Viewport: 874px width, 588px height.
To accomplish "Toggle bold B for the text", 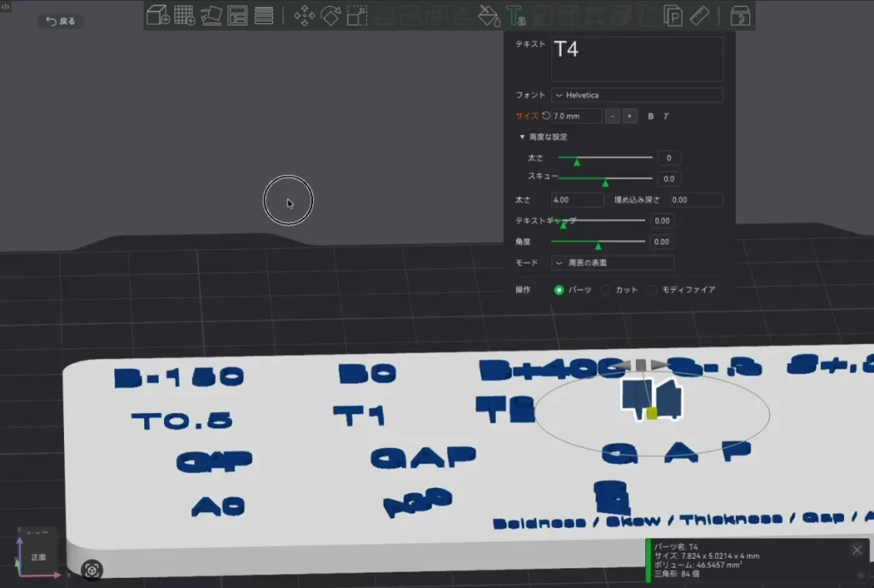I will [650, 116].
